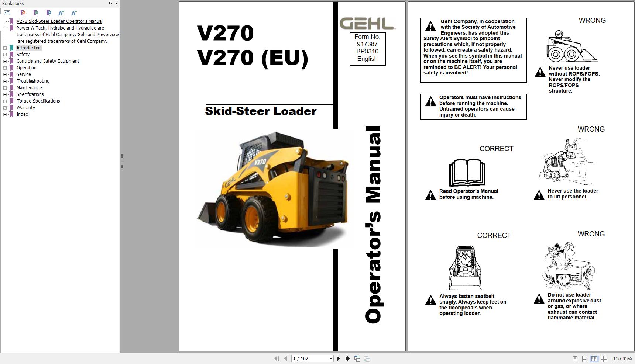Decrease bookmark text size with A- icon
Viewport: 635px width, 364px height.
(73, 12)
